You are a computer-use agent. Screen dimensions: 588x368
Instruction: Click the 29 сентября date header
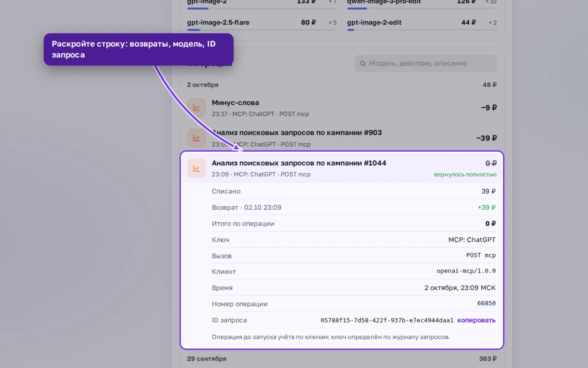pyautogui.click(x=207, y=359)
